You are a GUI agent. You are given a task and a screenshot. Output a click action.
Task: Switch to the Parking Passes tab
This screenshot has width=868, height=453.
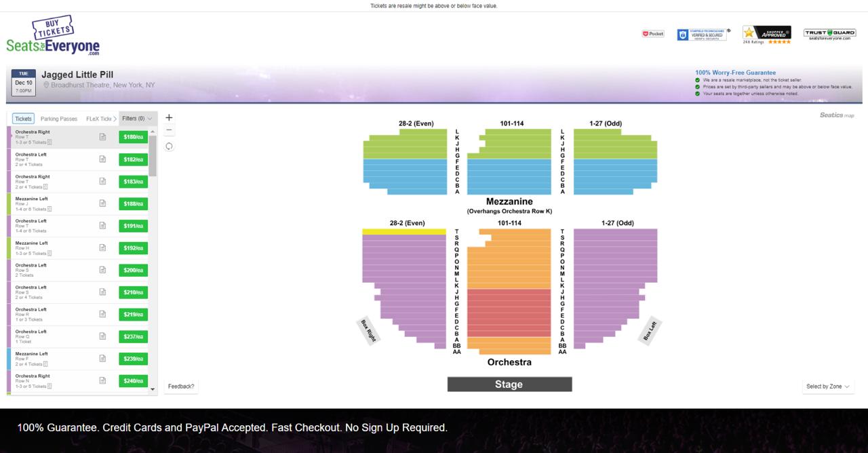coord(59,119)
